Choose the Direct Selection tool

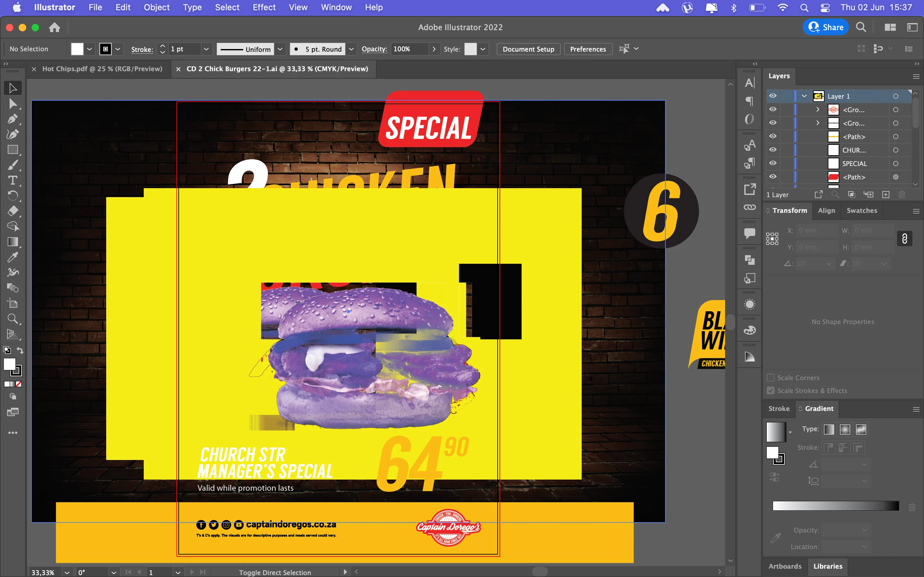pos(13,104)
